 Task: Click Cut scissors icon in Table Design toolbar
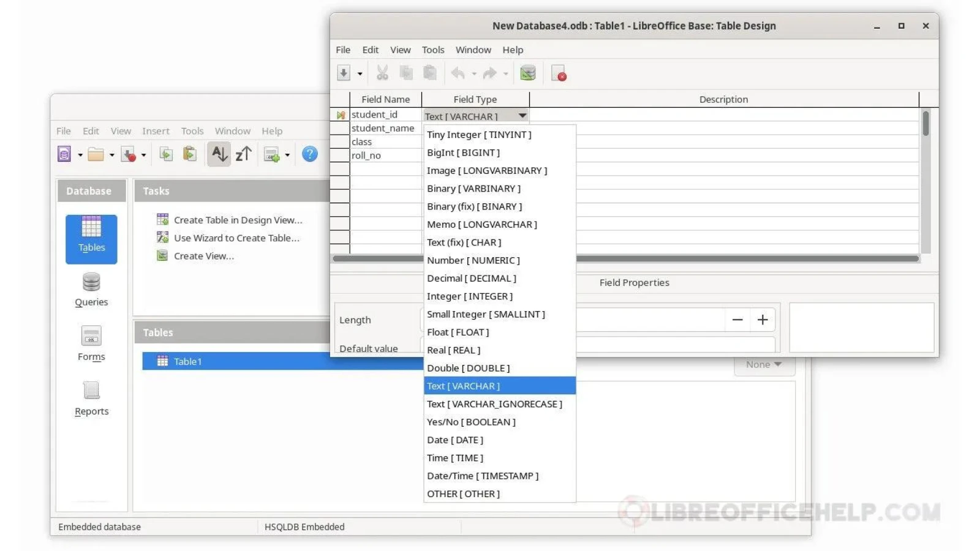pos(382,73)
